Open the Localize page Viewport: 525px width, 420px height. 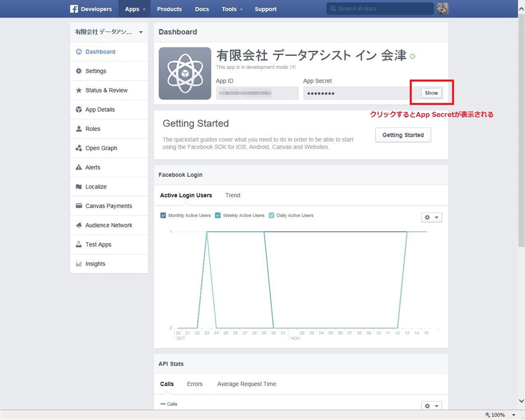point(109,186)
